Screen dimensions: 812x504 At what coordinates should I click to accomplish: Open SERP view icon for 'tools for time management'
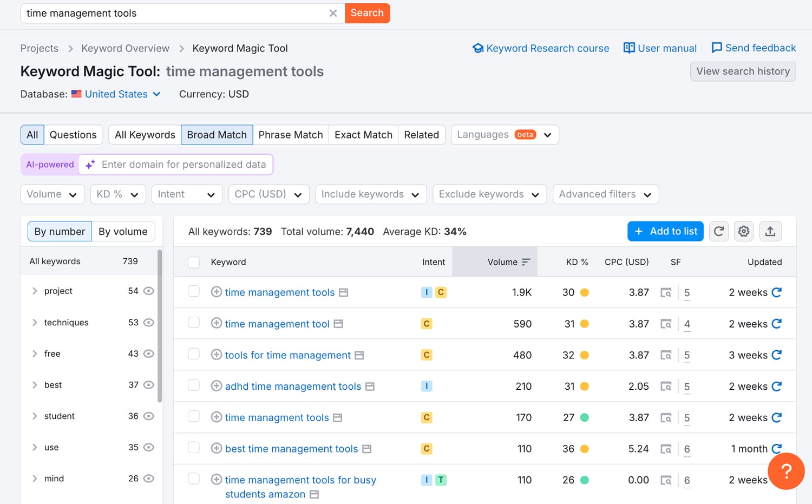(x=666, y=356)
